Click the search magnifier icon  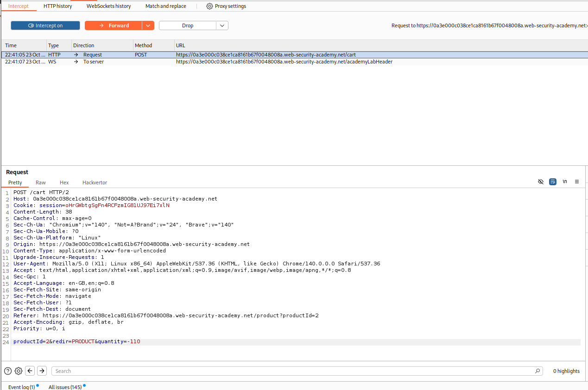537,371
